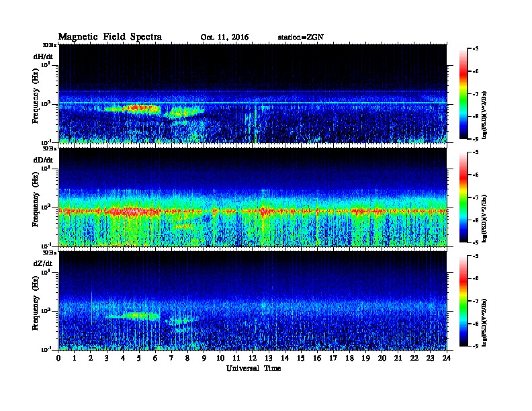Screen dimensions: 532x411
Task: Click hour tick "3" on the time axis
Action: tap(107, 359)
